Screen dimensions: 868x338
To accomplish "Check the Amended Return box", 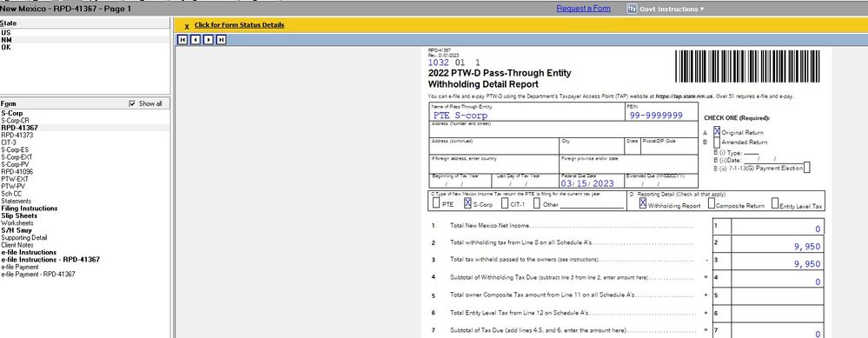I will click(717, 142).
